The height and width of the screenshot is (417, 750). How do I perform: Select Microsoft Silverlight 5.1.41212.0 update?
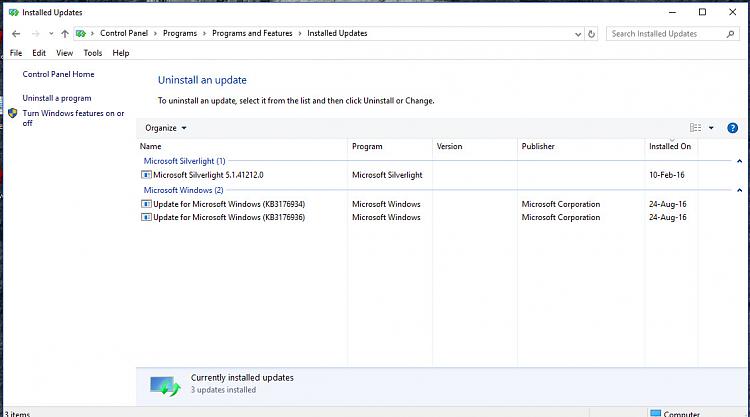[208, 175]
